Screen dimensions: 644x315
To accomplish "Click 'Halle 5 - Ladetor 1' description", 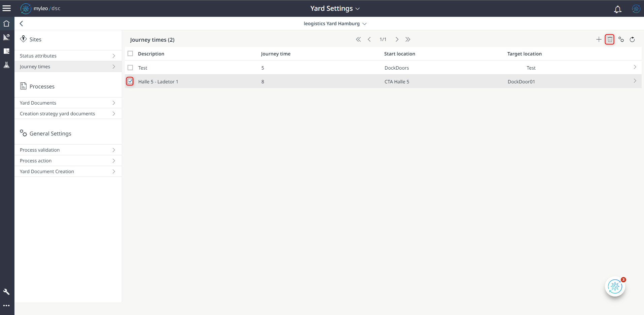I will 158,82.
